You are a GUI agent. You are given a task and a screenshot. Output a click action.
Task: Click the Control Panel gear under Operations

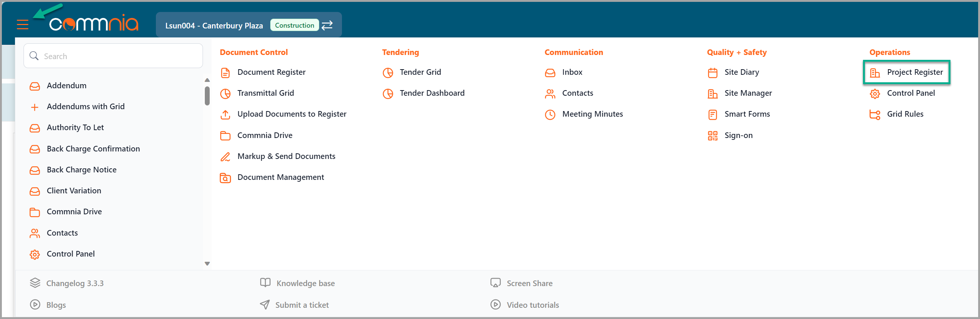click(875, 93)
